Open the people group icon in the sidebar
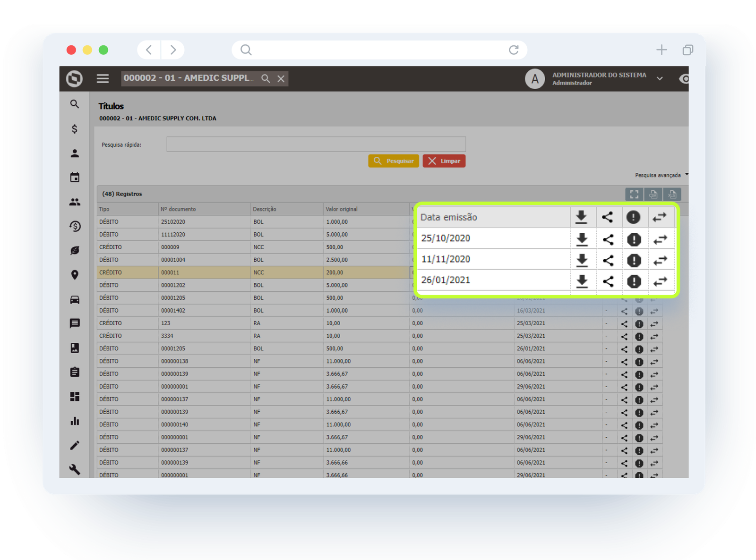The height and width of the screenshot is (560, 756). 75,202
